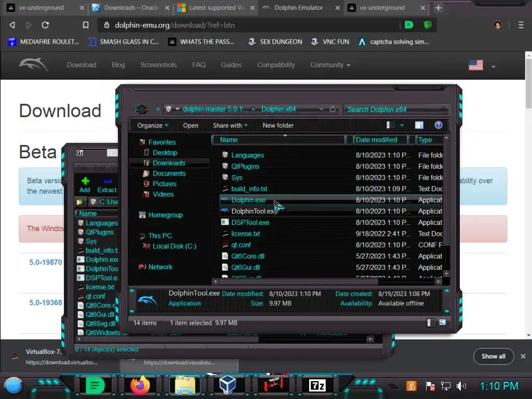Open the view options dropdown arrow
The height and width of the screenshot is (399, 532).
pyautogui.click(x=402, y=126)
